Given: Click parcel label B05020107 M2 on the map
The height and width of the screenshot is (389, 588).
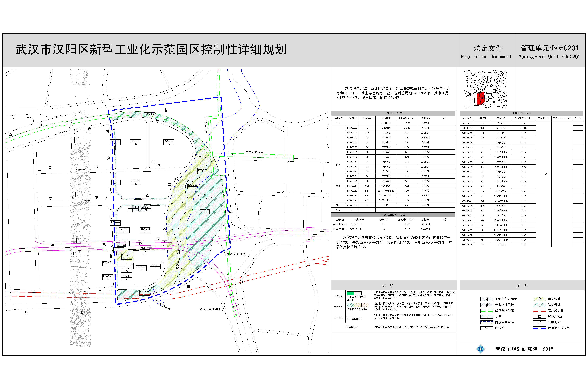Looking at the screenshot, I should pos(169,142).
